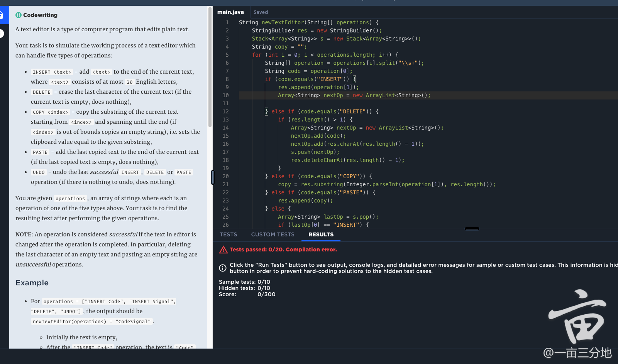This screenshot has width=618, height=364.
Task: Click the Sample tests 0/10 result
Action: [244, 282]
